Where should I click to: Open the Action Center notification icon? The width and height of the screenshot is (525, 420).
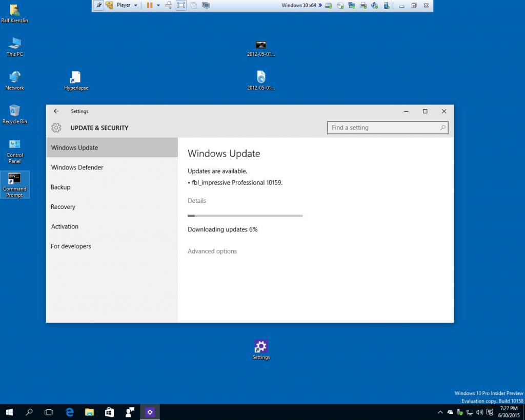coord(490,412)
